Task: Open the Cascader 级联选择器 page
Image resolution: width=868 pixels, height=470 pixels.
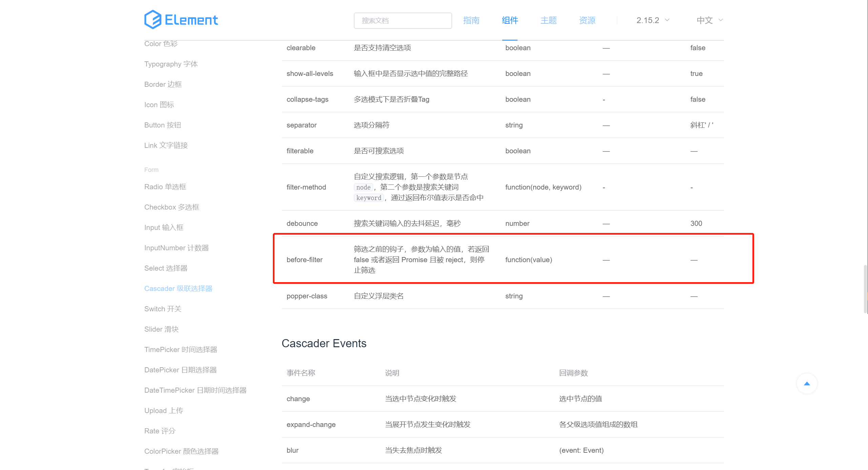Action: 178,288
